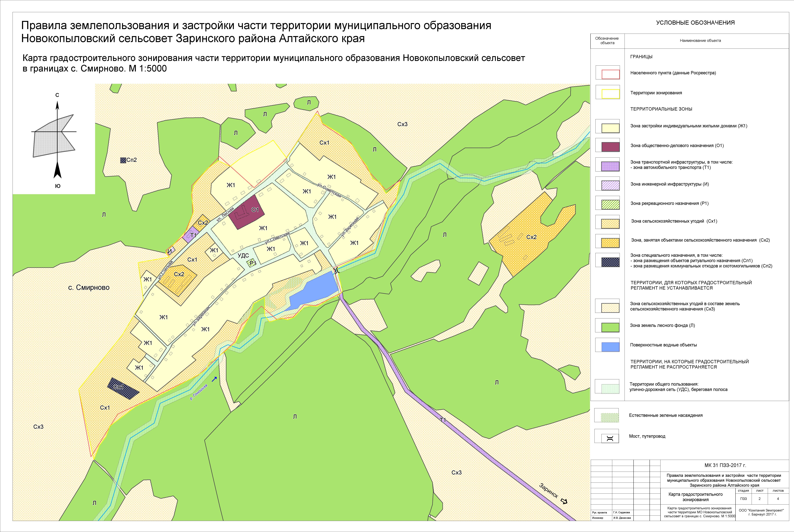Select the hatched И legend swatch
The width and height of the screenshot is (794, 532).
610,185
